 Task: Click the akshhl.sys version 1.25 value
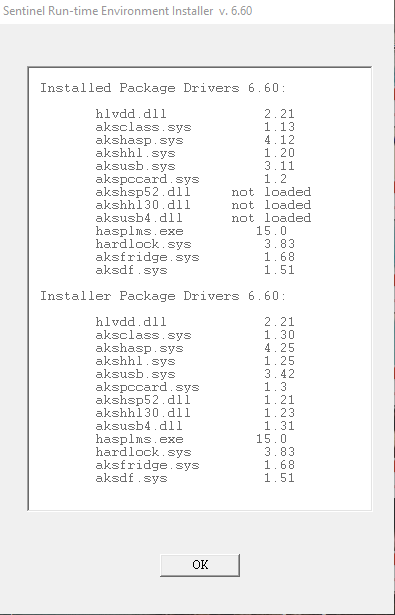click(x=279, y=361)
